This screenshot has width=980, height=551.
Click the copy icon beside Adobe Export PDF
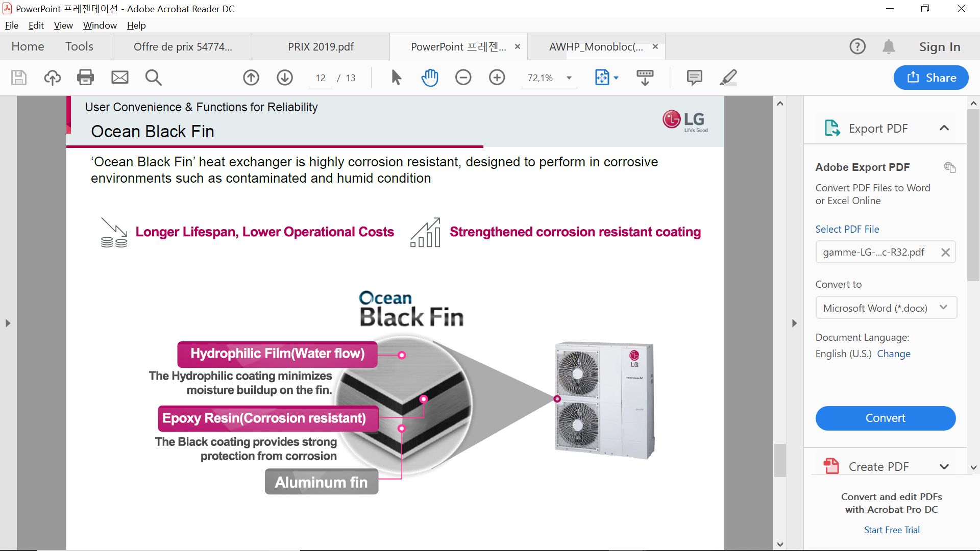[949, 167]
